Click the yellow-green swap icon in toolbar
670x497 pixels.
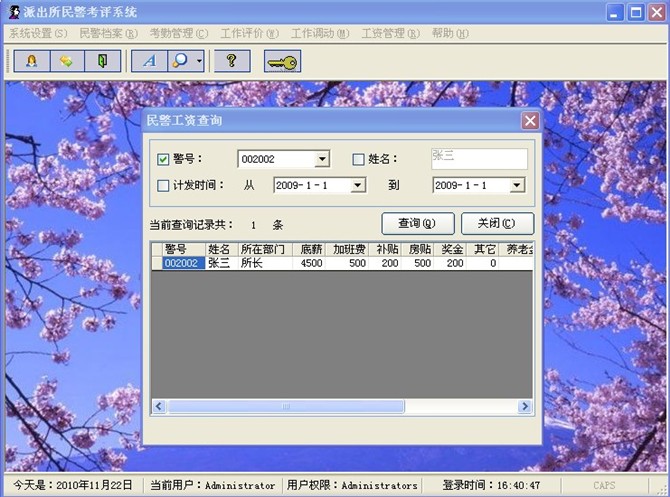(66, 61)
